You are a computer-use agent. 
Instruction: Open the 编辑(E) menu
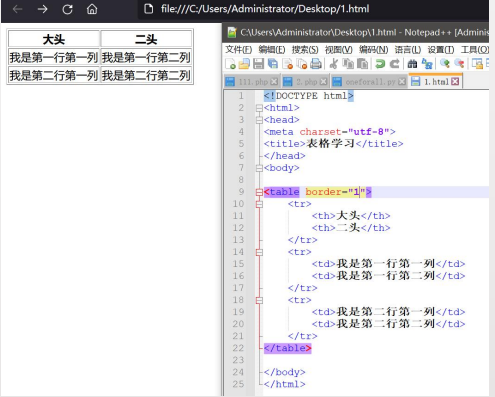point(272,50)
